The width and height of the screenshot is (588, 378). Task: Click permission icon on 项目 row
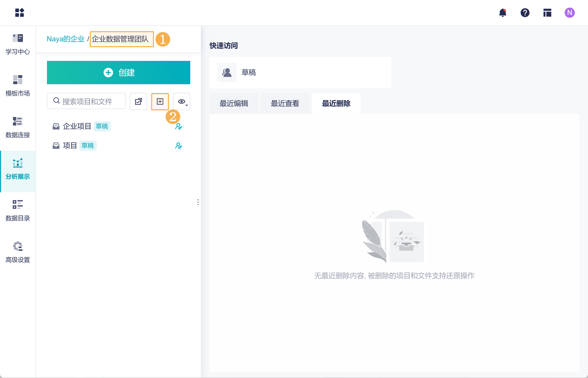(179, 146)
